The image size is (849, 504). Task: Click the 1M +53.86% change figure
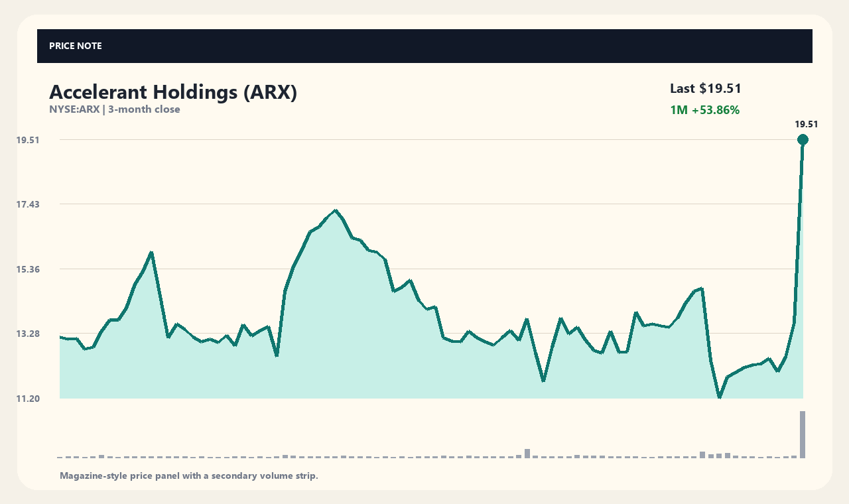coord(704,110)
